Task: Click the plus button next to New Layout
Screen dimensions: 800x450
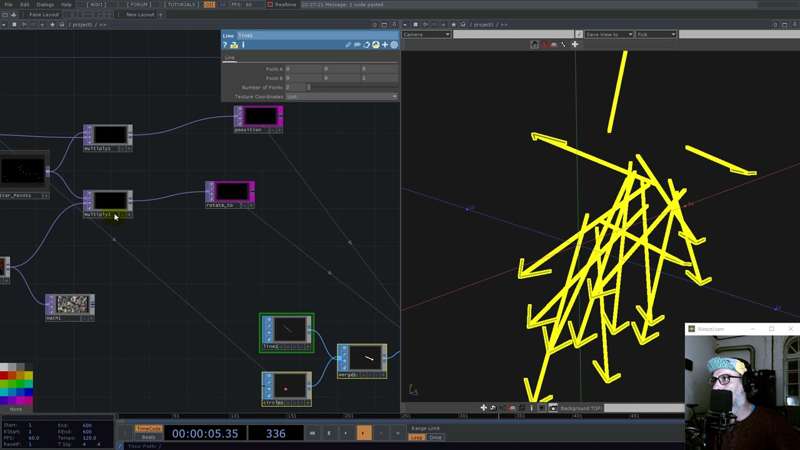Action: [160, 15]
